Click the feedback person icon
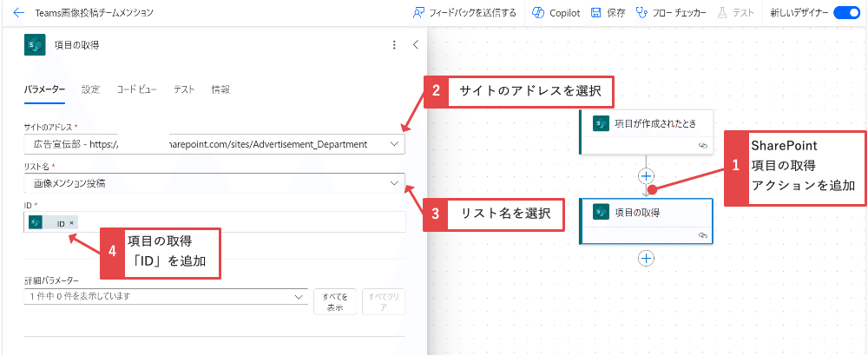This screenshot has width=868, height=356. click(418, 13)
